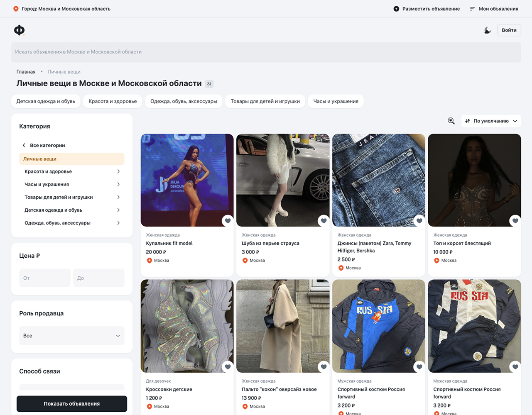Image resolution: width=532 pixels, height=415 pixels.
Task: Click the price От input field
Action: [45, 278]
